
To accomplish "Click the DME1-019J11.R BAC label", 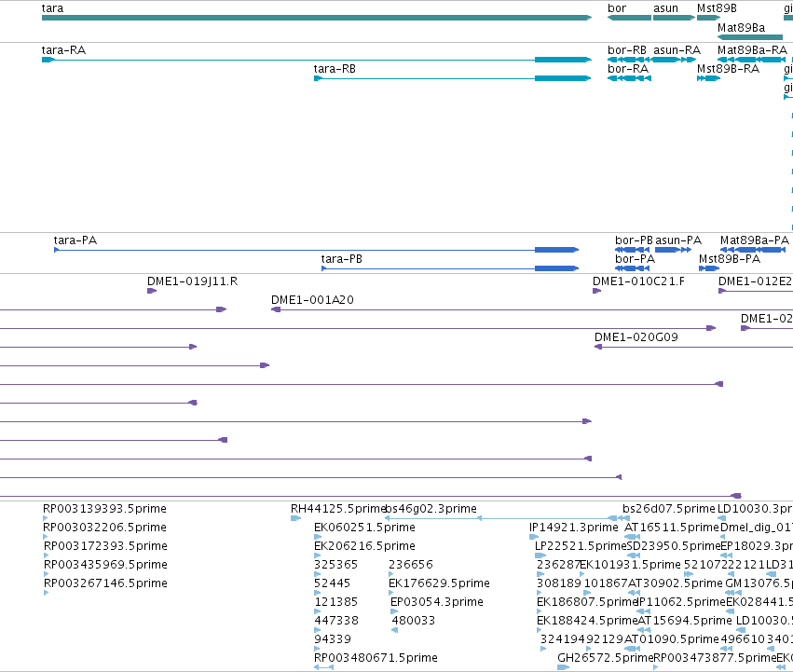I will [x=192, y=281].
